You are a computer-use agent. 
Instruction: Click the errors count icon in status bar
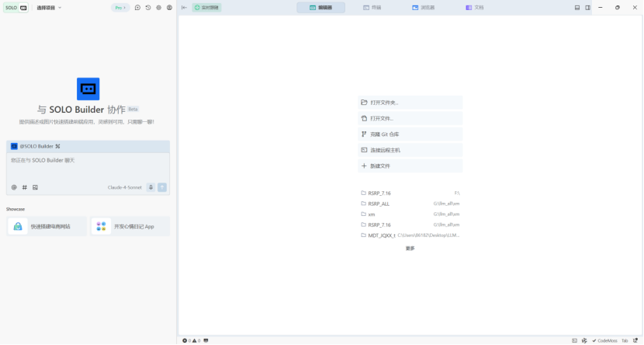tap(186, 341)
